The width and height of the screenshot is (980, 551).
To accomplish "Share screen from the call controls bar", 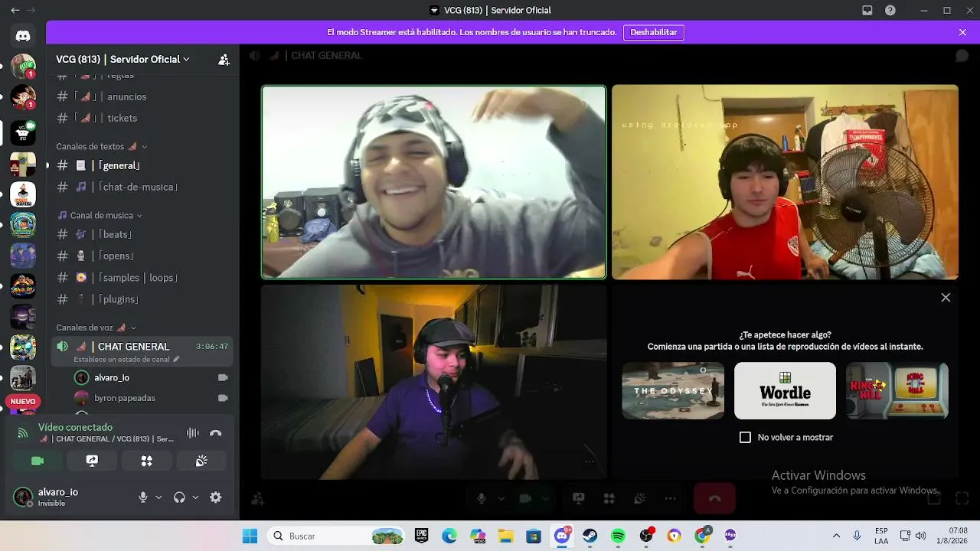I will [x=579, y=499].
